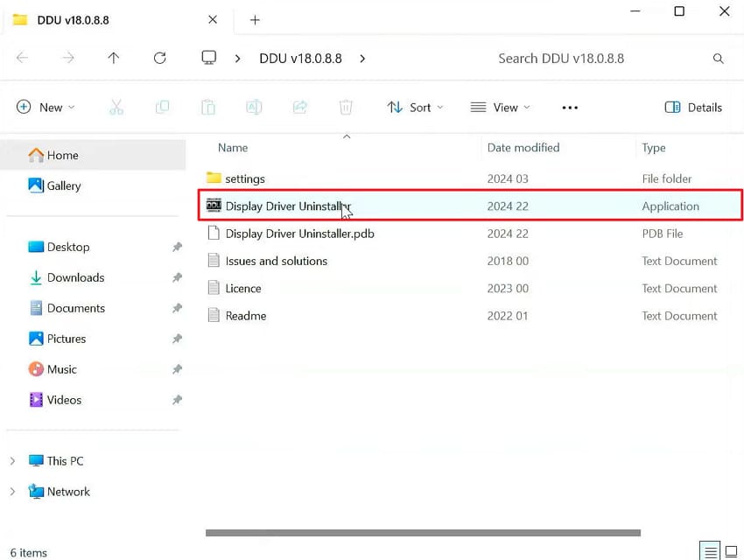The image size is (744, 560).
Task: Sort by Date modified column header
Action: click(523, 148)
